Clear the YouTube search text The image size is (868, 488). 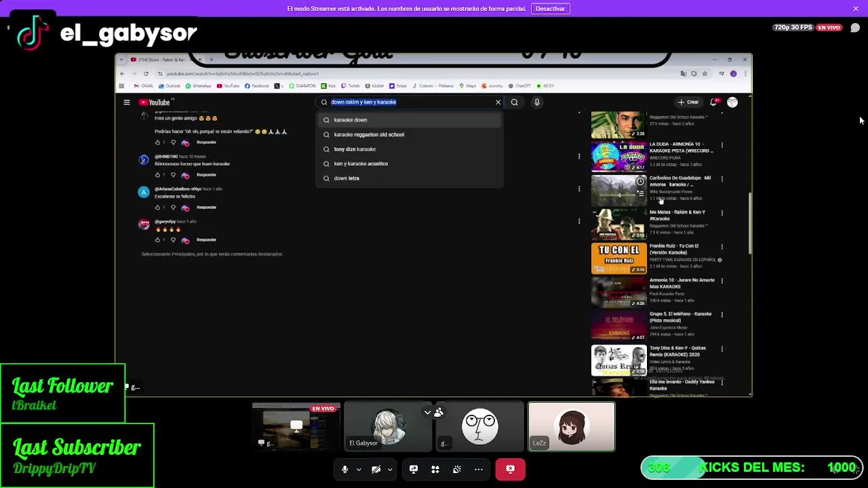click(x=498, y=102)
